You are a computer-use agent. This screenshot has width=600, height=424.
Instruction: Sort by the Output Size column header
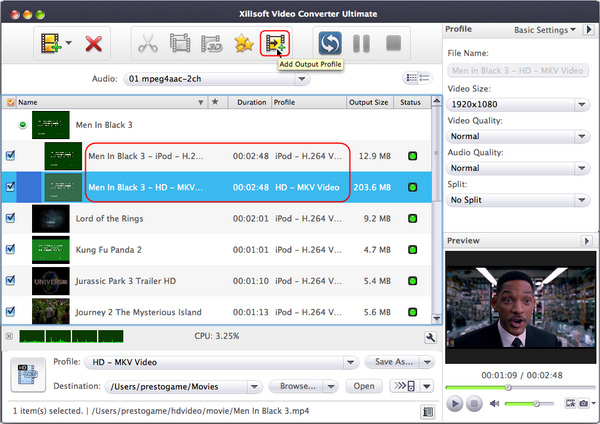click(x=370, y=102)
